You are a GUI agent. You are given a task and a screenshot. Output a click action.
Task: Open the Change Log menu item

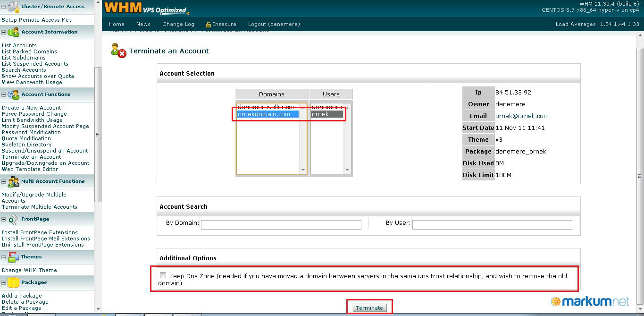[178, 24]
